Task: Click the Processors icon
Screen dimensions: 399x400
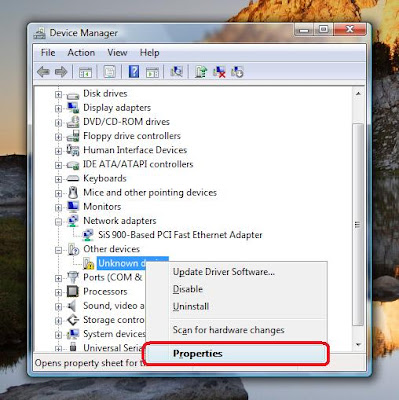Action: (73, 292)
